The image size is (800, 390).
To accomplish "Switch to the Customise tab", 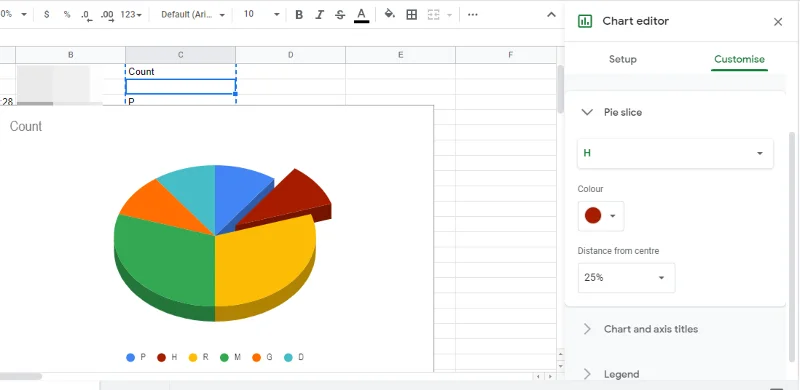I will point(739,59).
